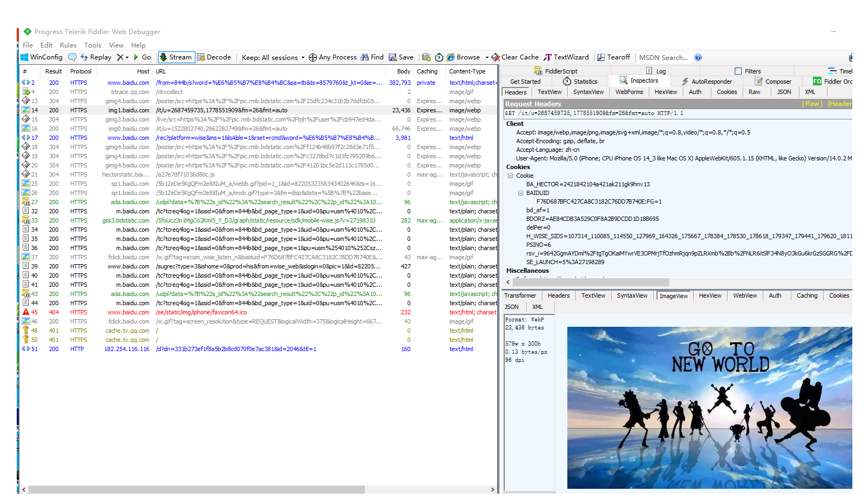Open the Edit menu
The width and height of the screenshot is (868, 498).
pyautogui.click(x=46, y=45)
